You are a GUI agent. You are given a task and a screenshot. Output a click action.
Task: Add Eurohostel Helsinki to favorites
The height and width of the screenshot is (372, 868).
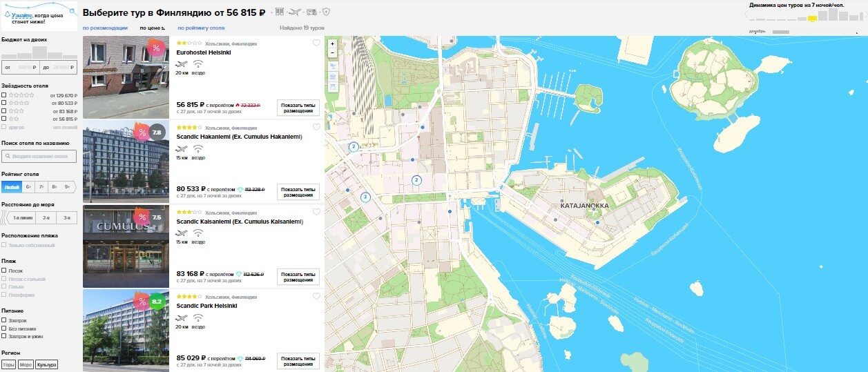click(x=316, y=43)
